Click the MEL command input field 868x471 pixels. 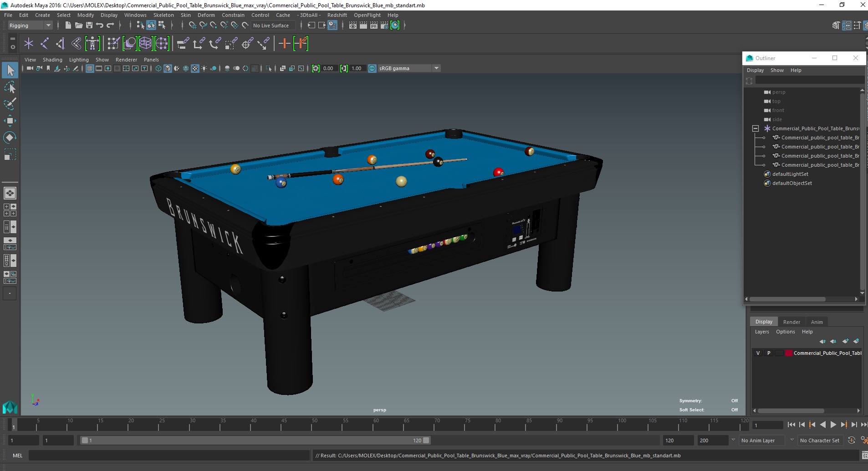[x=169, y=456]
